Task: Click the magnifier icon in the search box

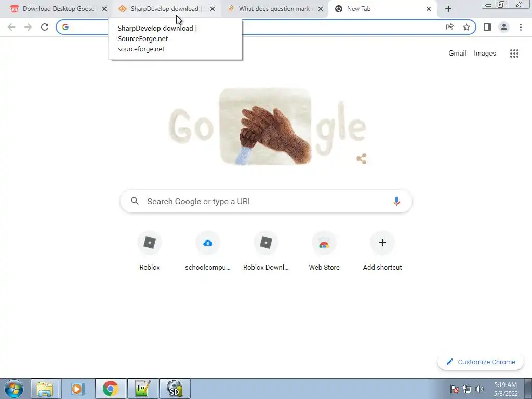Action: coord(135,201)
